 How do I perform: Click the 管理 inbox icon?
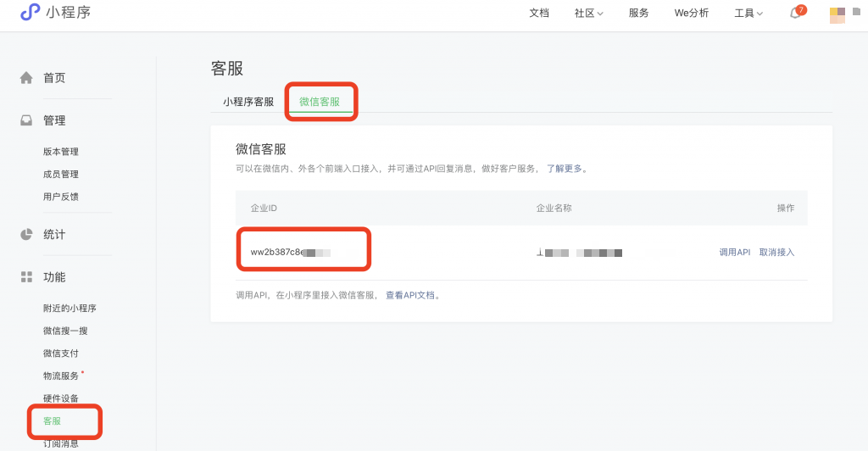pyautogui.click(x=26, y=120)
